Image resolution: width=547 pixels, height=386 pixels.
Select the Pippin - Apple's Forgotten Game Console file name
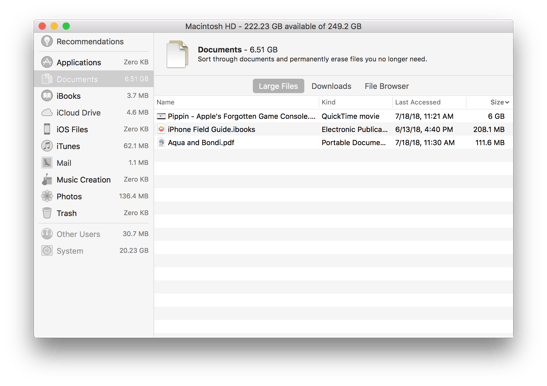tap(241, 116)
